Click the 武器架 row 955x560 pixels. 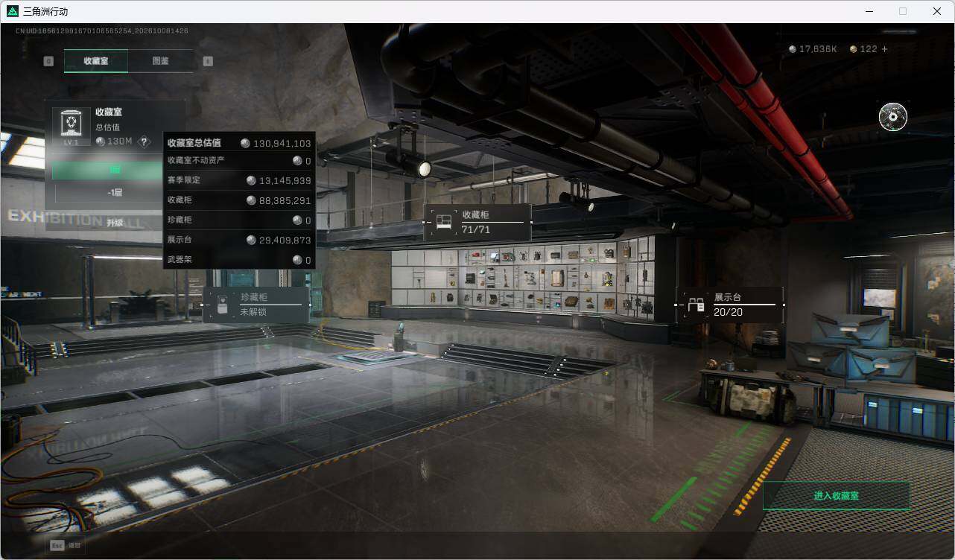click(239, 260)
